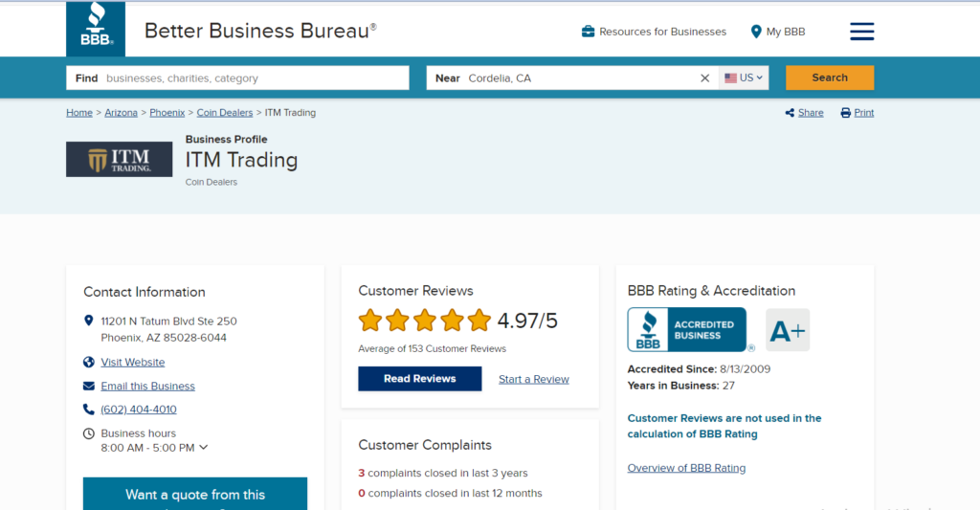This screenshot has width=980, height=510.
Task: Click Want a quote from this business button
Action: (x=195, y=494)
